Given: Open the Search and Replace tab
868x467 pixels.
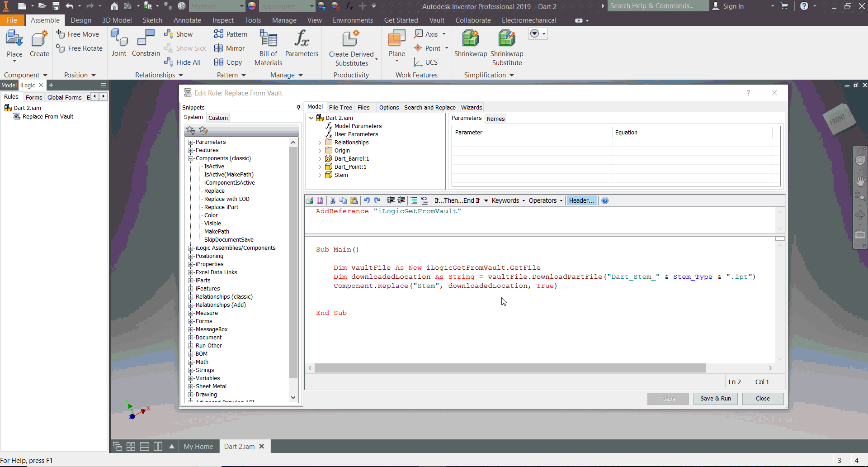Looking at the screenshot, I should click(430, 107).
